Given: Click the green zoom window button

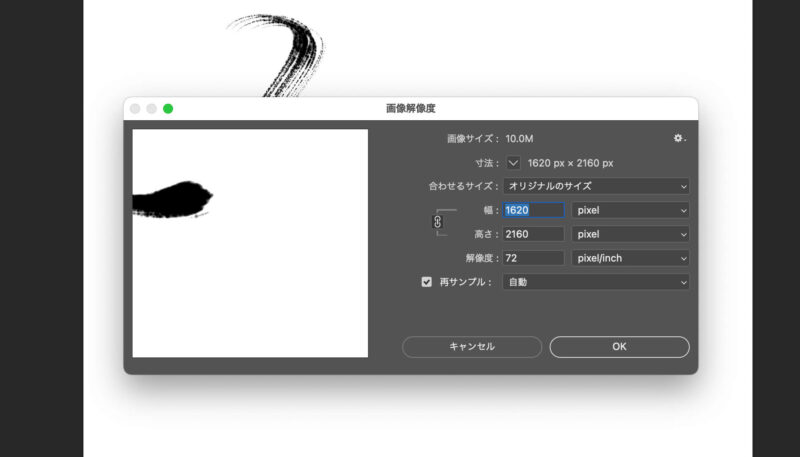Looking at the screenshot, I should coord(168,109).
